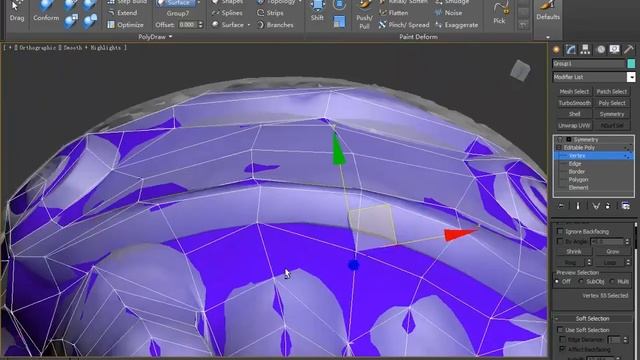Screen dimensions: 640x360
Task: Restore Defaults with the brush icon
Action: tap(548, 11)
